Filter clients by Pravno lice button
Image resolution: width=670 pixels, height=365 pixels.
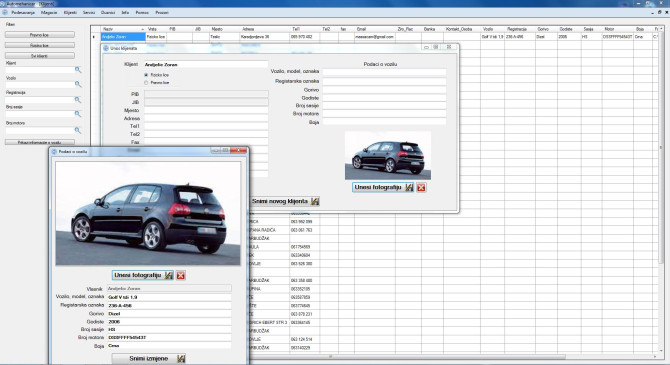[40, 35]
